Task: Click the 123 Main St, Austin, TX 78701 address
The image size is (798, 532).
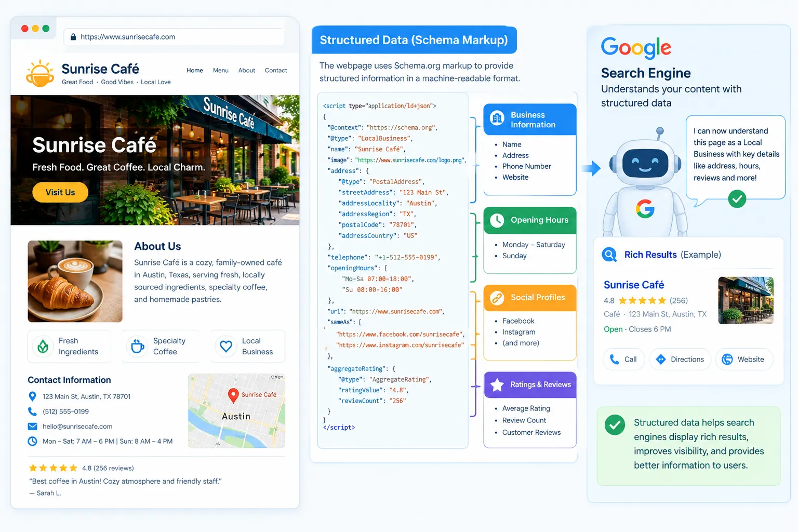Action: tap(87, 396)
